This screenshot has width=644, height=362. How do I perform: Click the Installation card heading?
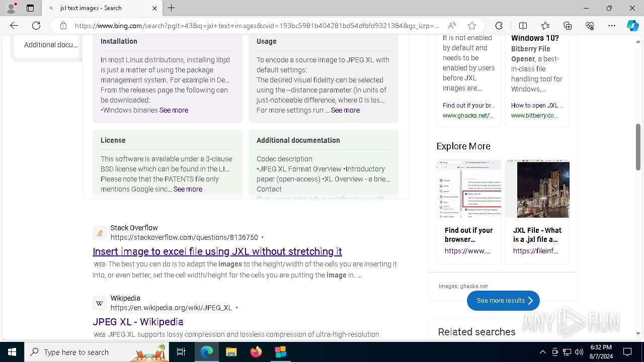119,41
